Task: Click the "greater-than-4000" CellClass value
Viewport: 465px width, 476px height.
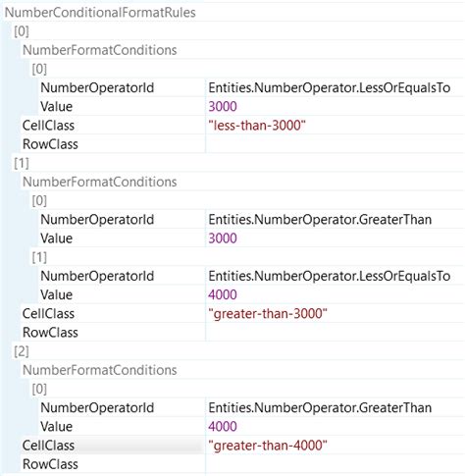Action: (x=268, y=446)
